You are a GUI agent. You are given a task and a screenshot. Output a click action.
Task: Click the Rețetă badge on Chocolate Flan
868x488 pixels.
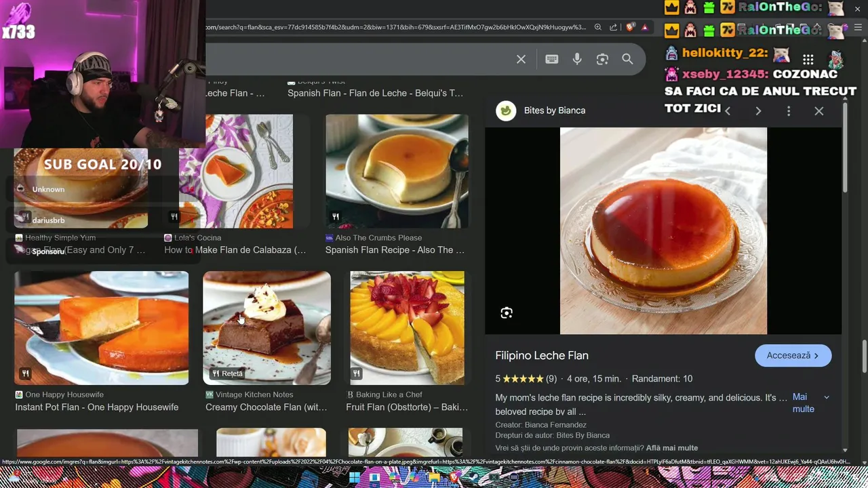click(x=227, y=373)
